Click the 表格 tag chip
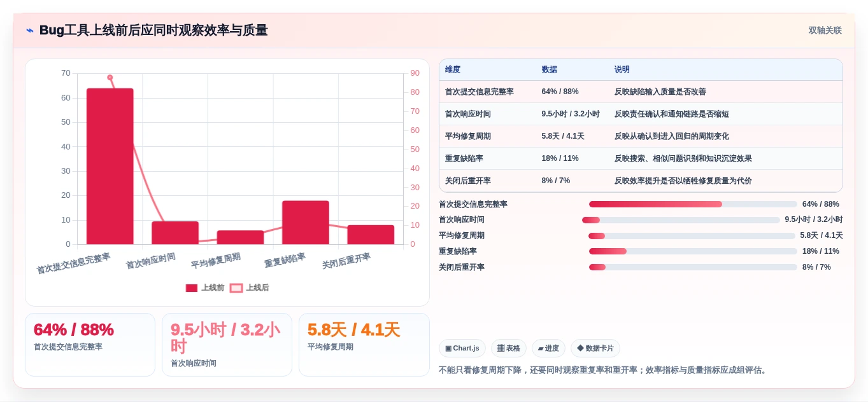Image resolution: width=868 pixels, height=402 pixels. point(509,348)
